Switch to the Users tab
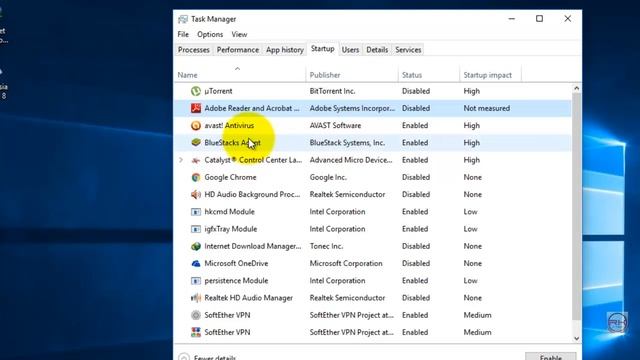The image size is (640, 360). point(350,50)
